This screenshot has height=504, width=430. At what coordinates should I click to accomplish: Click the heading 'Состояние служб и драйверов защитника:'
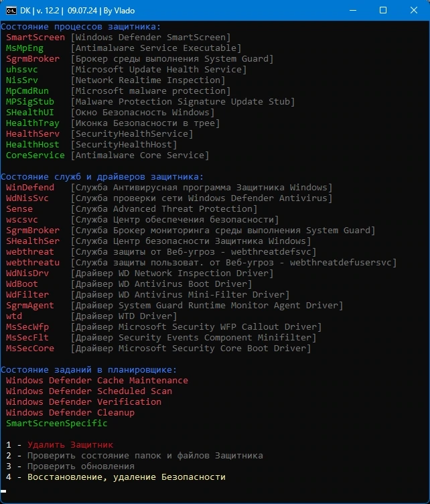coord(102,176)
